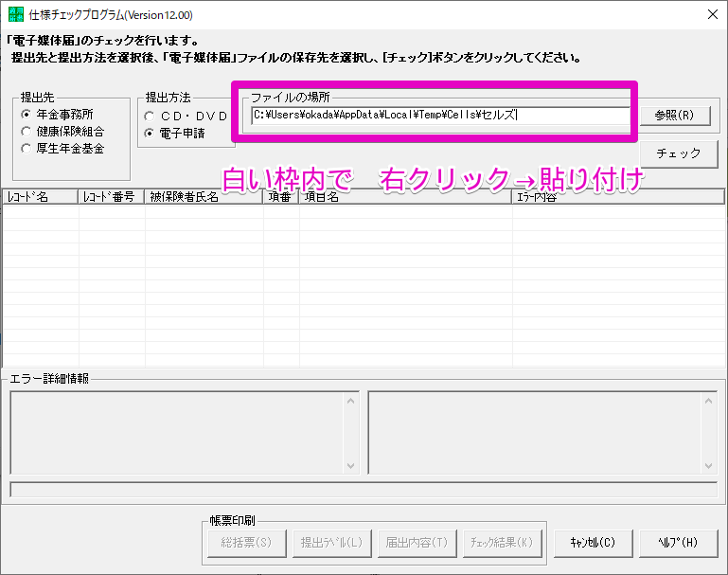This screenshot has width=728, height=575.
Task: Click the left error detail text box
Action: pos(185,433)
